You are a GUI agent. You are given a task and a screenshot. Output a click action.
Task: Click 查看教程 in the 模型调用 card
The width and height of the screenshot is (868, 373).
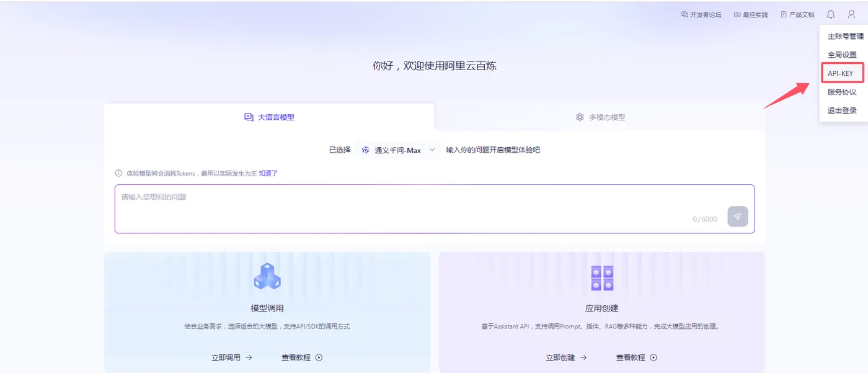(296, 357)
